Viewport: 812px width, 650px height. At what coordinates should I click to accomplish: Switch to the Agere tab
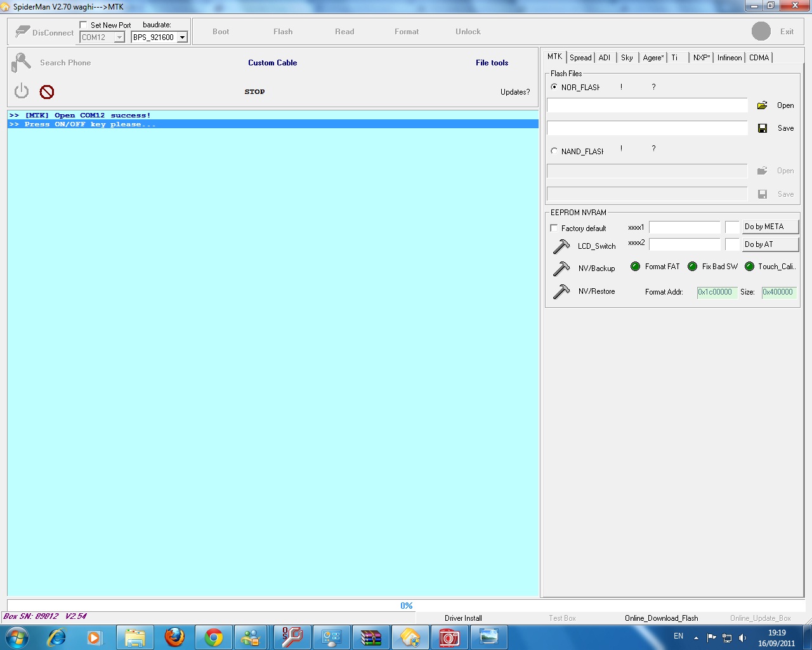pyautogui.click(x=653, y=58)
